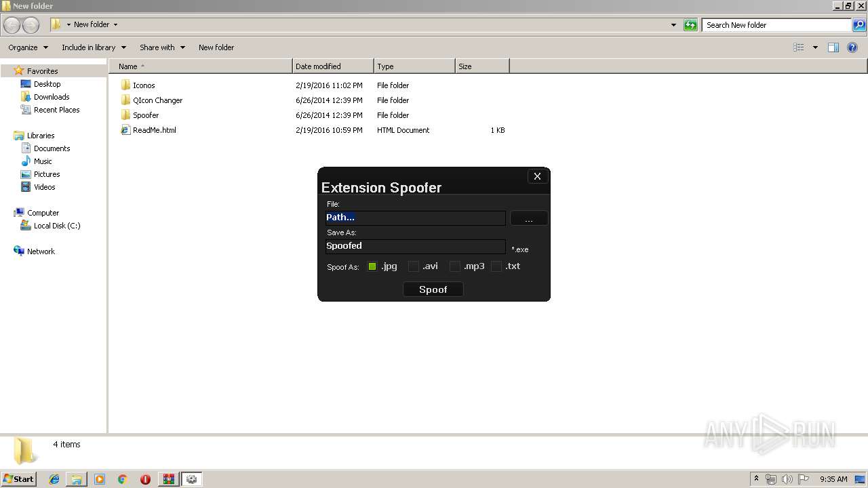This screenshot has width=868, height=488.
Task: Open Windows Media Player from taskbar
Action: pos(100,479)
